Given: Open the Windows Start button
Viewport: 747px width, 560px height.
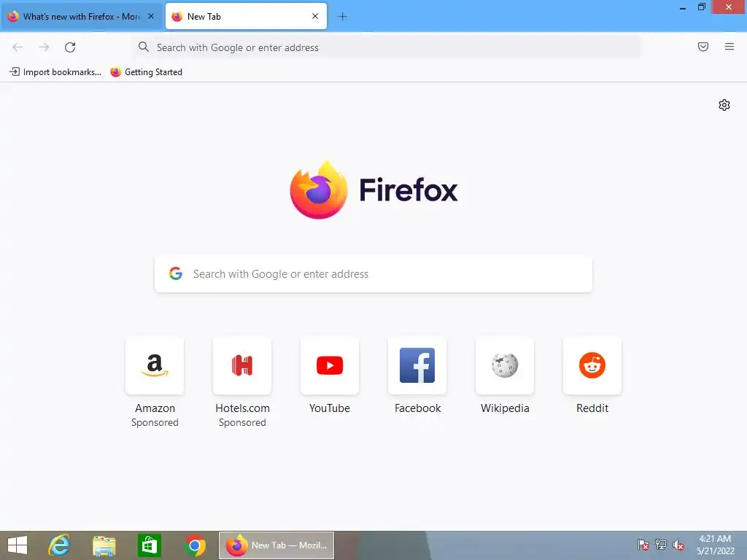Looking at the screenshot, I should 18,545.
